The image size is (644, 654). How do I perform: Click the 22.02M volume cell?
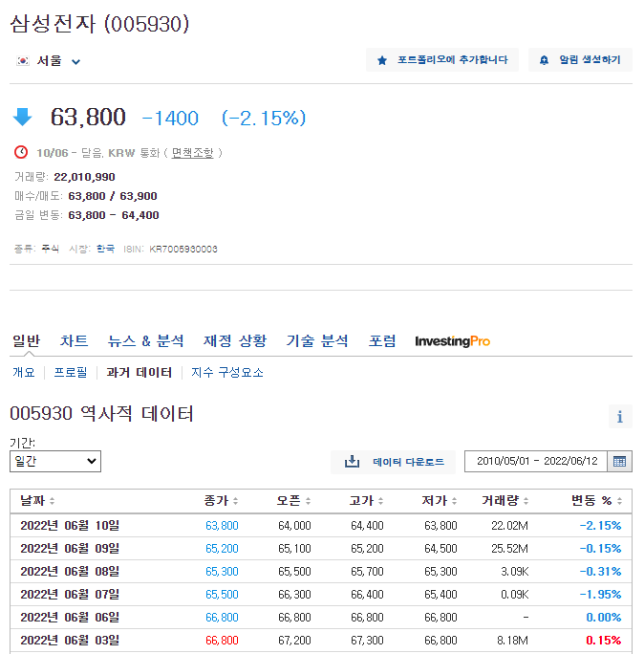tap(509, 526)
